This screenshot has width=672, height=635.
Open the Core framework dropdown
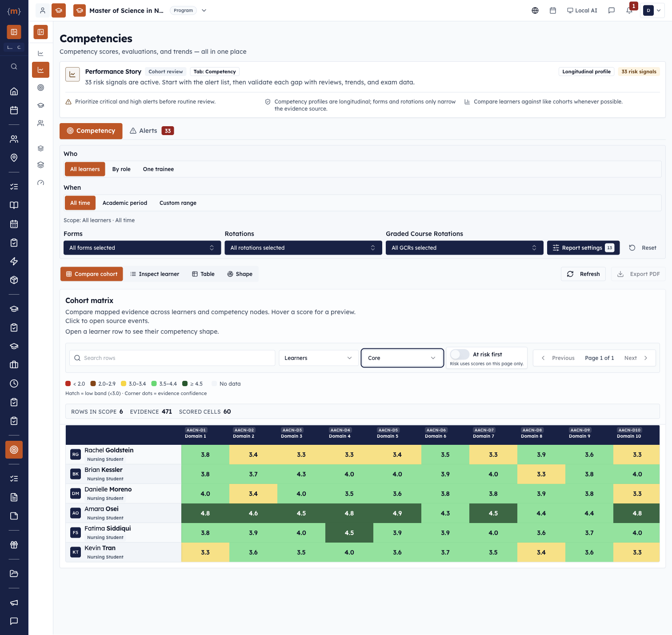tap(402, 358)
